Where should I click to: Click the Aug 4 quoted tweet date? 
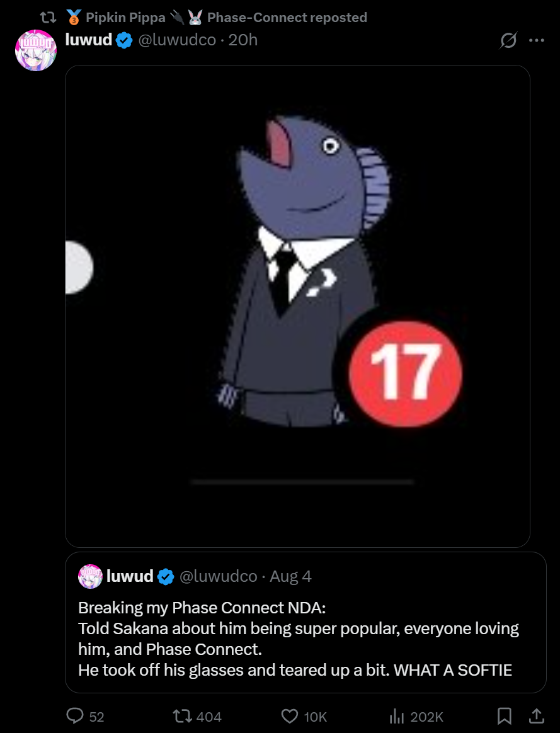[290, 576]
